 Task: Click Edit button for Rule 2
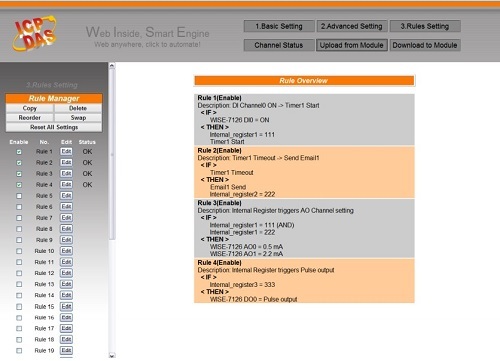(66, 162)
